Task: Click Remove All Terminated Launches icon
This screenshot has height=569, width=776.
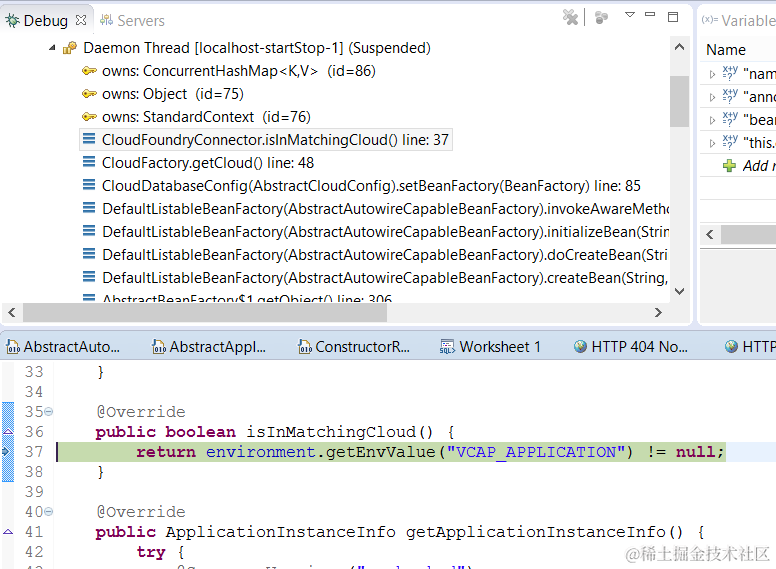Action: [570, 17]
